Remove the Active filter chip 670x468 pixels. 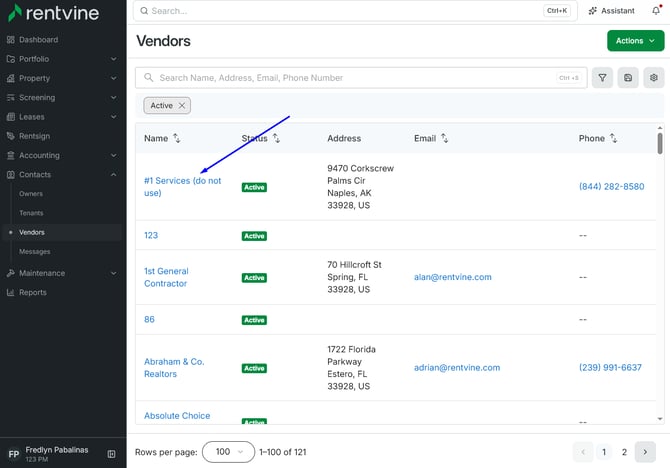point(182,106)
